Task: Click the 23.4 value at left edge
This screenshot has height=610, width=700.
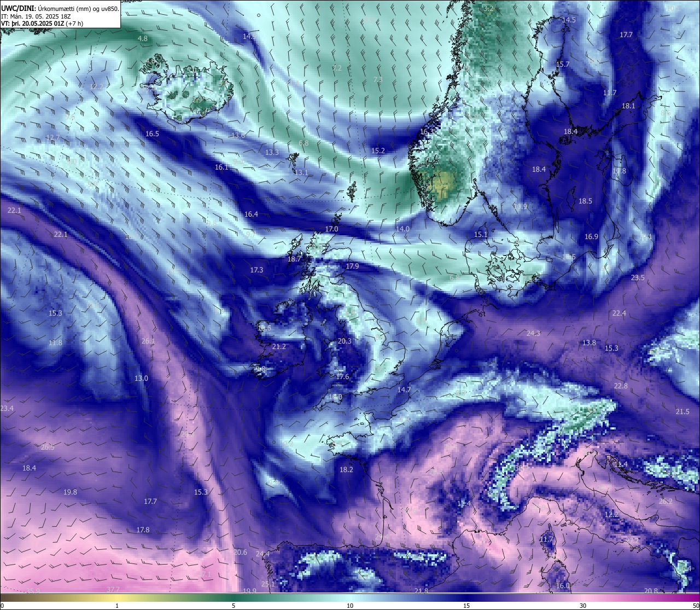Action: (7, 409)
